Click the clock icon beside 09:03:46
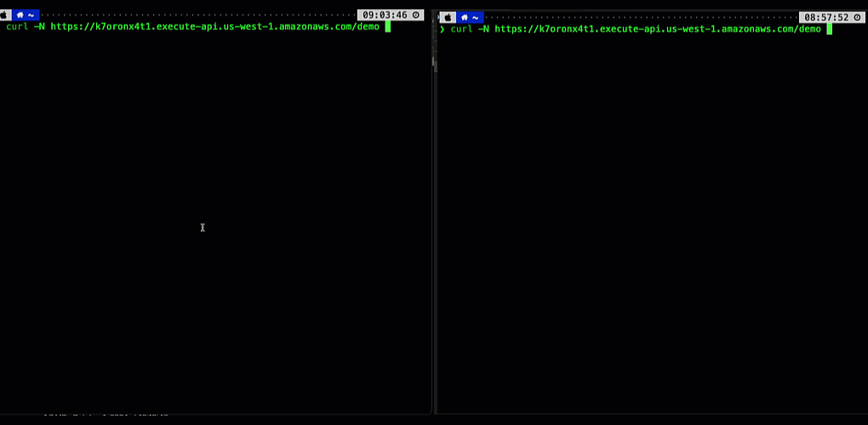 pos(416,15)
